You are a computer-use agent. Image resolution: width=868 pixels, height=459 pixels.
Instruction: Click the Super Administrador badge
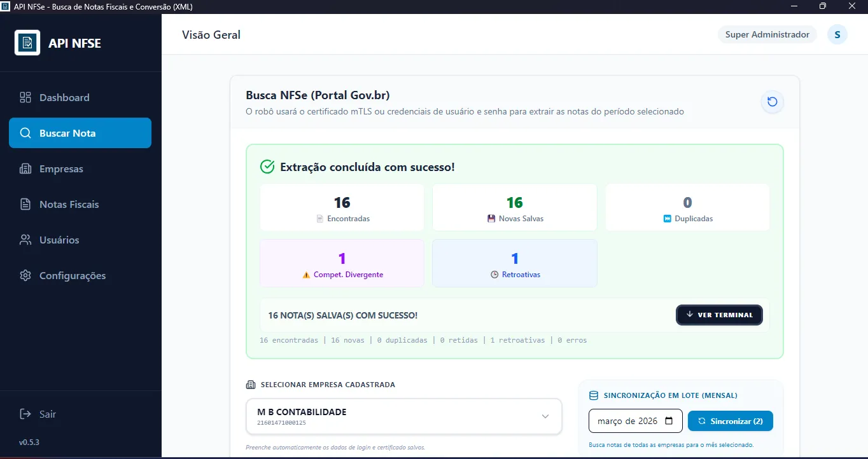[x=767, y=34]
